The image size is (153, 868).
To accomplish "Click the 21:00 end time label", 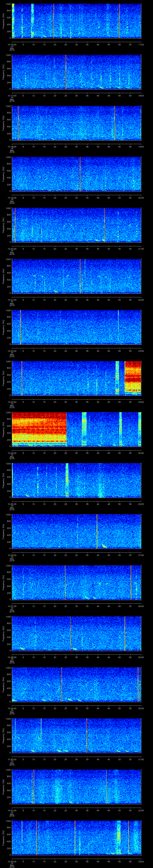I will point(141,249).
